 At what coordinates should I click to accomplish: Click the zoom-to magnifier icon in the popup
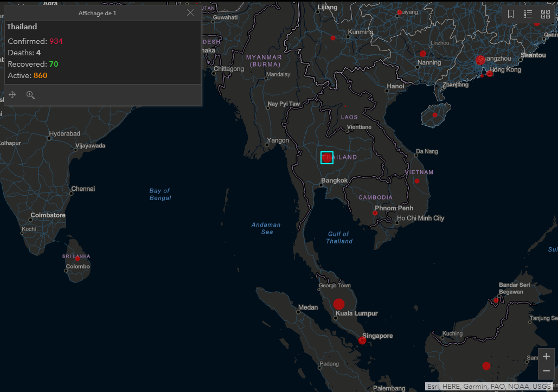[x=30, y=95]
